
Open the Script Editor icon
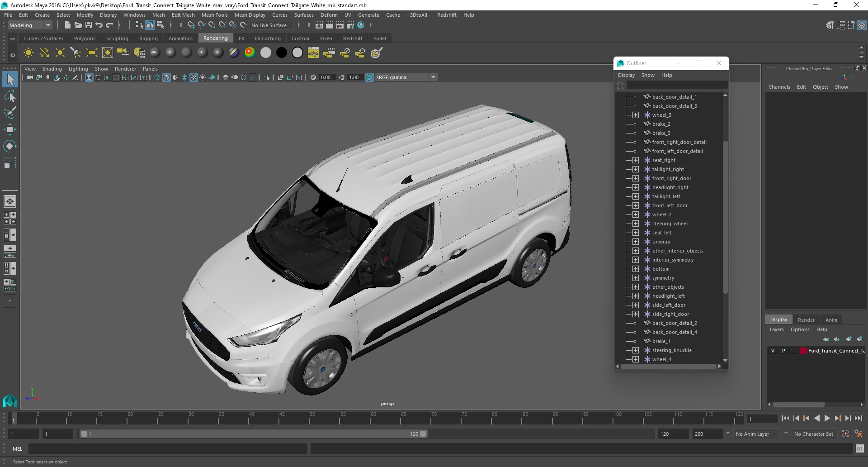coord(860,448)
